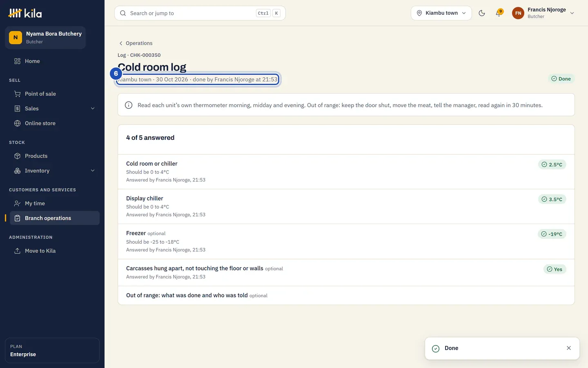Open Move to Kila
The image size is (588, 368).
point(55,251)
